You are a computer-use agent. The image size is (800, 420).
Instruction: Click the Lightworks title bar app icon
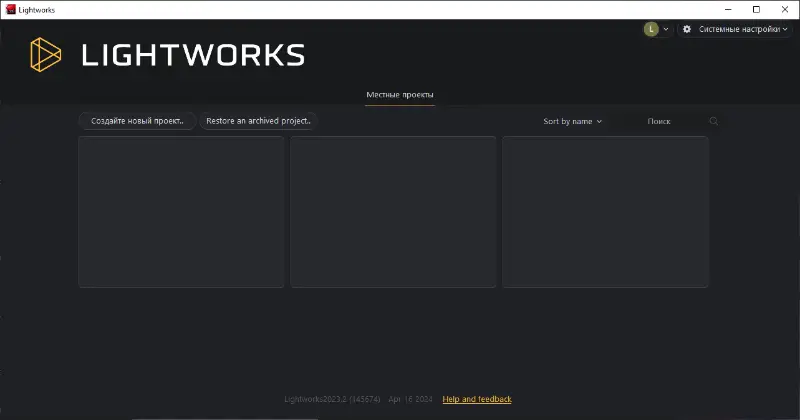10,9
